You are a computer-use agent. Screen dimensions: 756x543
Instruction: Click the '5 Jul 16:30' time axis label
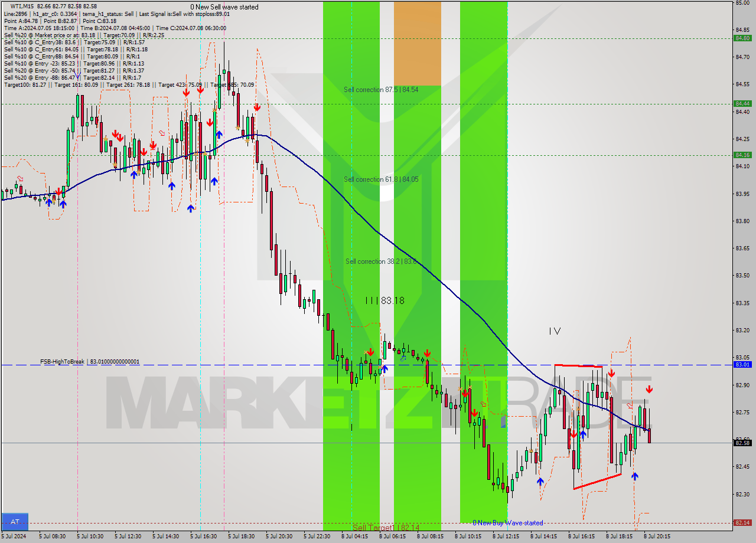[x=204, y=537]
